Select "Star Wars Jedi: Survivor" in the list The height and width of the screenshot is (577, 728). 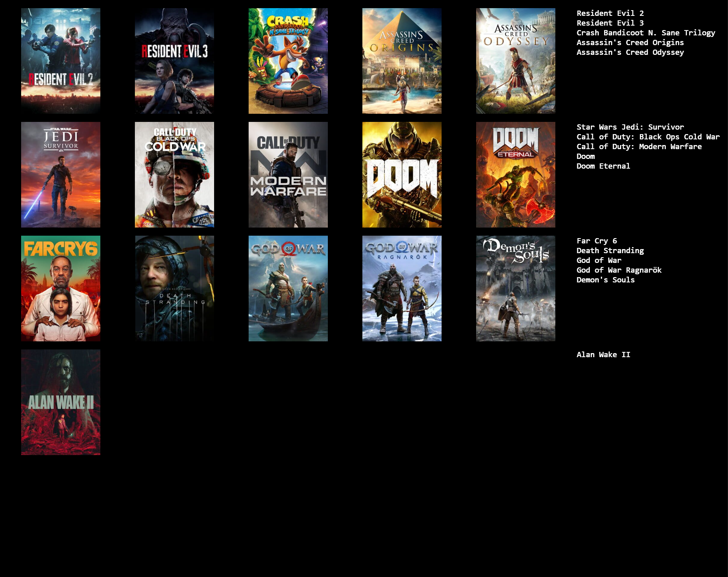click(630, 127)
